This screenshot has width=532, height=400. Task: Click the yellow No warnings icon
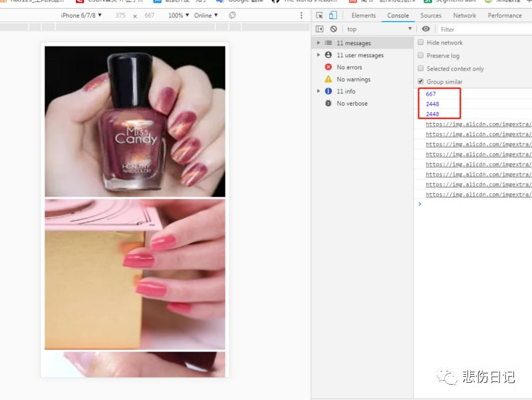pyautogui.click(x=329, y=79)
